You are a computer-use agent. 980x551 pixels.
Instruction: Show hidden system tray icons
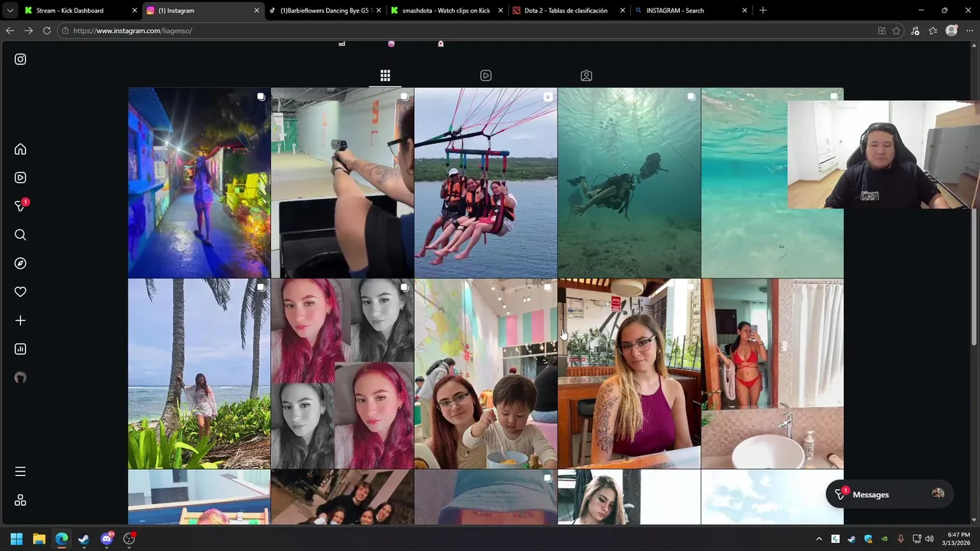pos(818,539)
